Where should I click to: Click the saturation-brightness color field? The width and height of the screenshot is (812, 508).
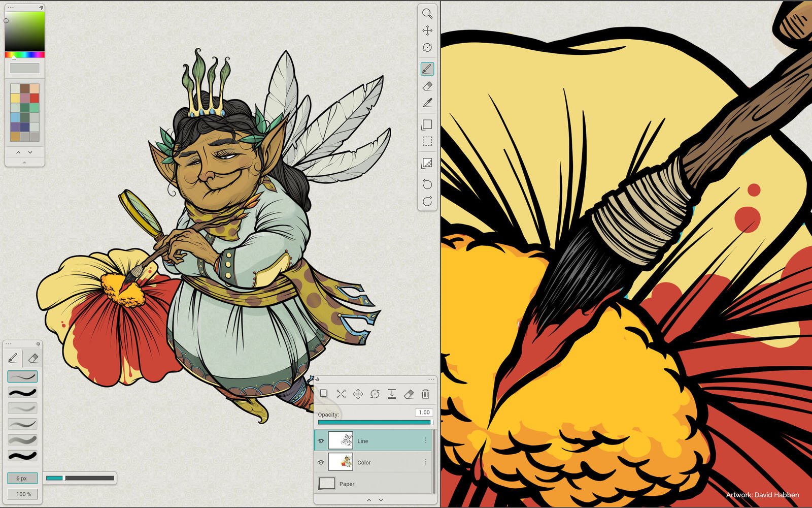(x=24, y=31)
